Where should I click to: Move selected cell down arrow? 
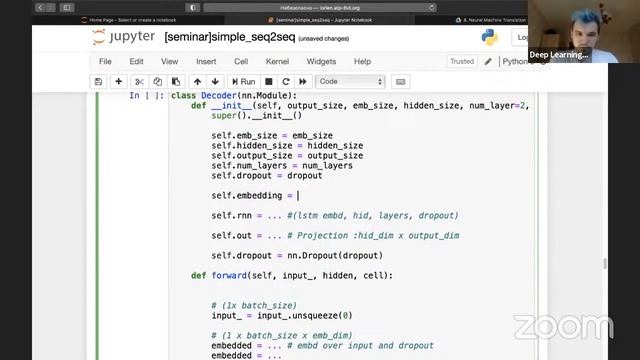215,82
